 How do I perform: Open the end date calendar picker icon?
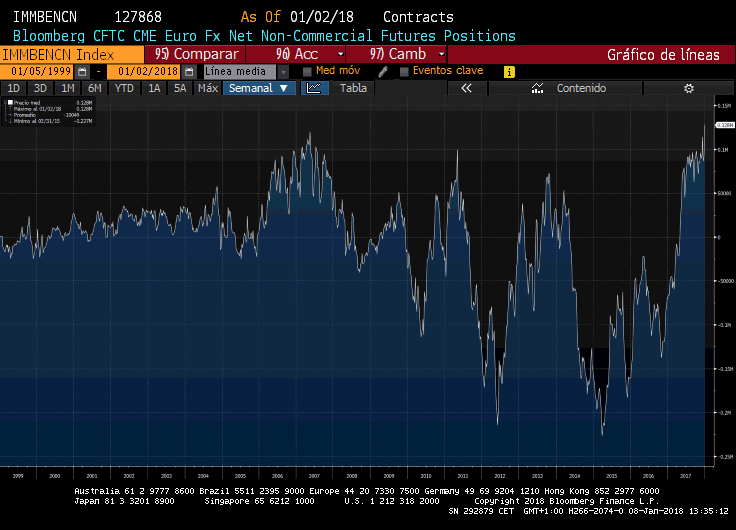[x=189, y=72]
